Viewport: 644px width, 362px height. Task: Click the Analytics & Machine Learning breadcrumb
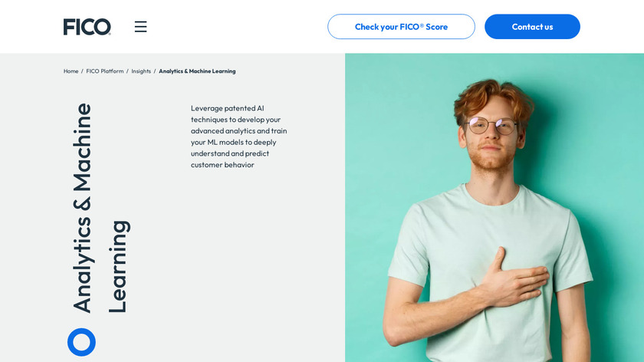pos(197,71)
